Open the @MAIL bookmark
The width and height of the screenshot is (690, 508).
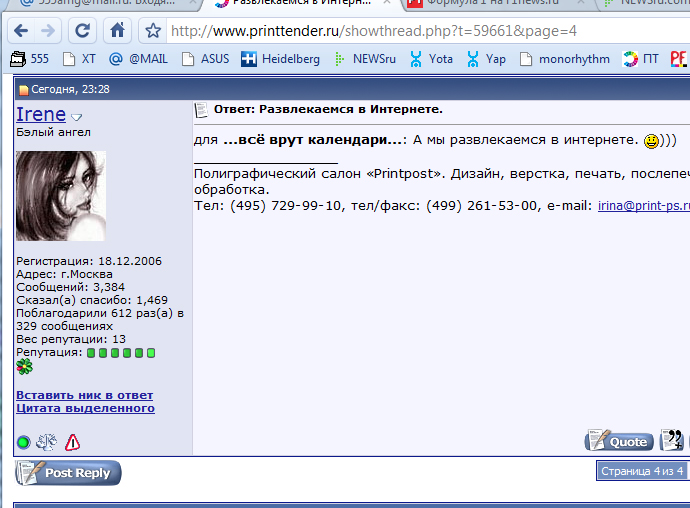[x=139, y=59]
